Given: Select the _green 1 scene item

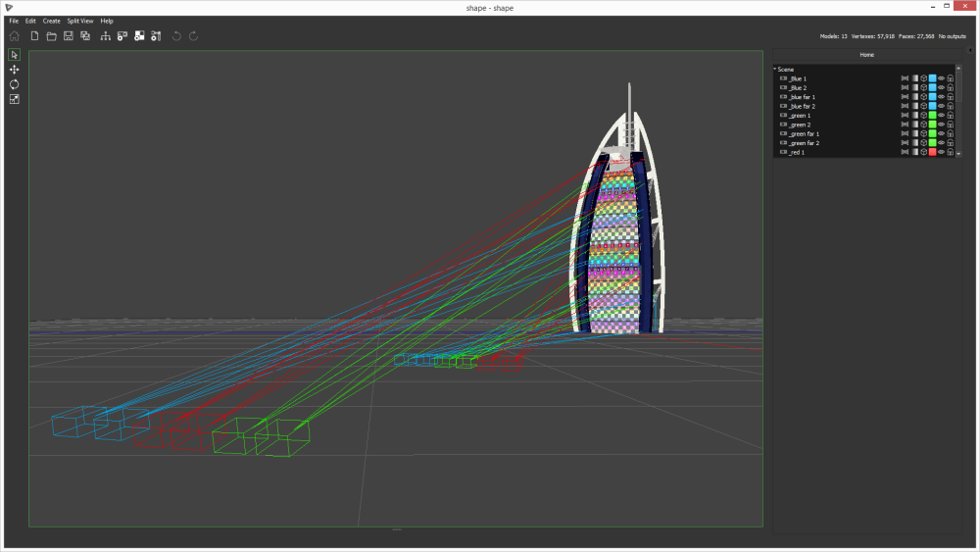Looking at the screenshot, I should click(x=800, y=116).
